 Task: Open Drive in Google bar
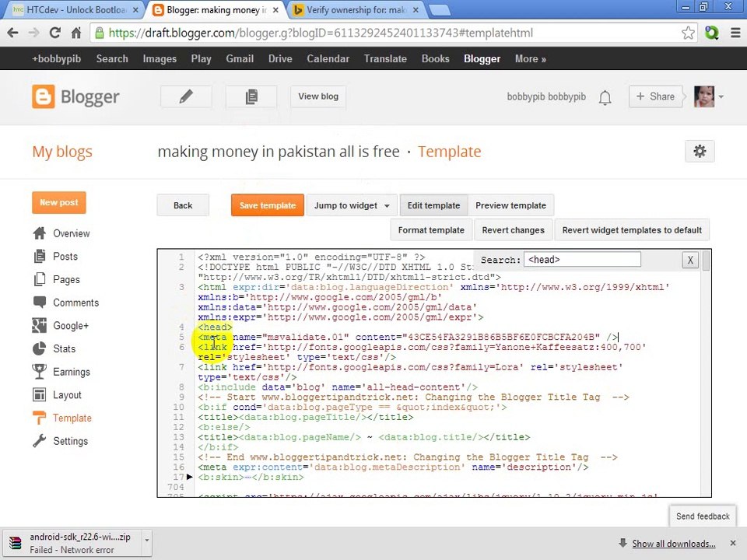coord(280,58)
